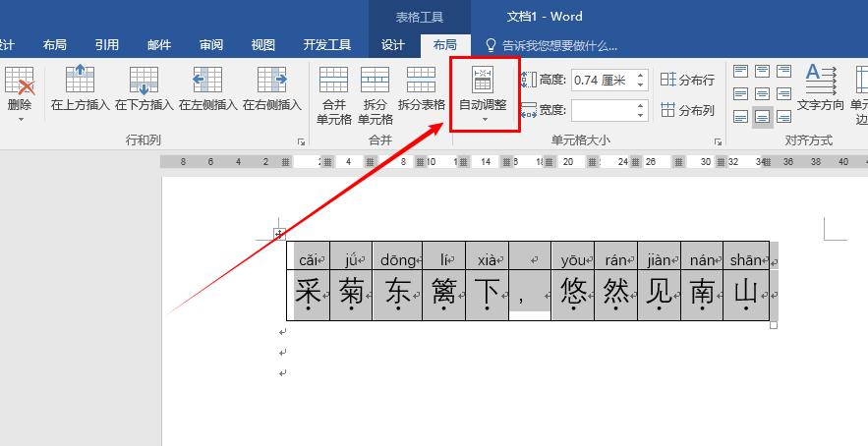Align cell text middle center
The height and width of the screenshot is (446, 868).
(762, 93)
